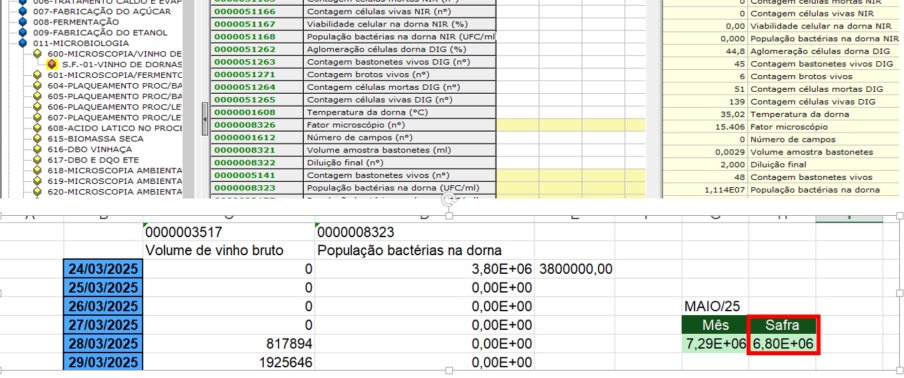The image size is (904, 378).
Task: Click 'Temperatura da dorna (°C)' description
Action: pyautogui.click(x=399, y=112)
